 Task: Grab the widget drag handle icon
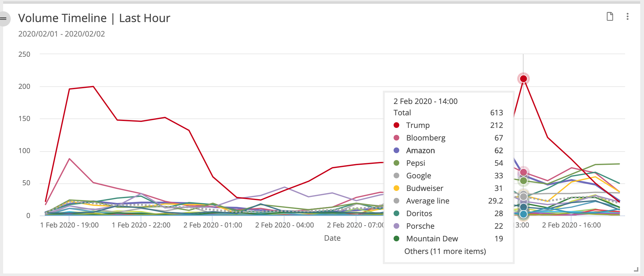click(4, 19)
